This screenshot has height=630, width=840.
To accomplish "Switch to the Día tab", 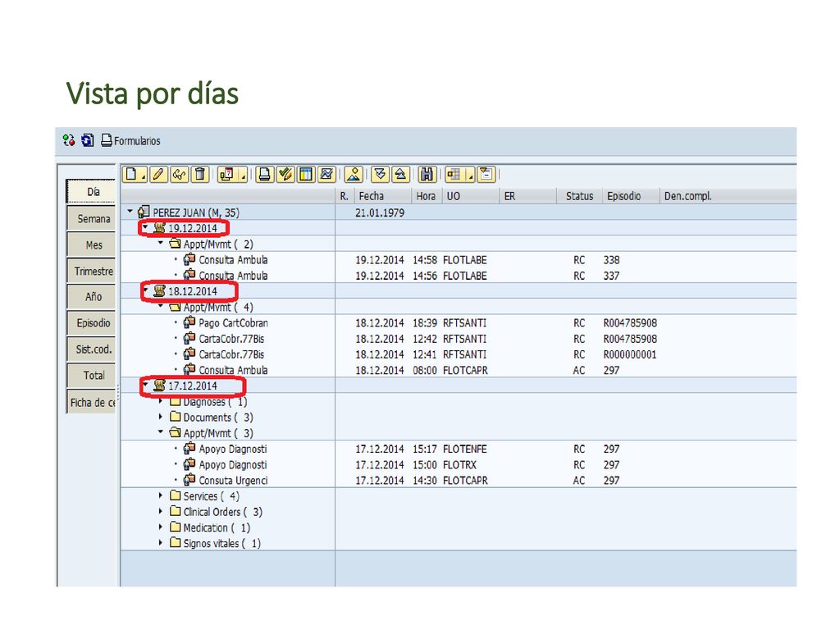I will click(91, 191).
